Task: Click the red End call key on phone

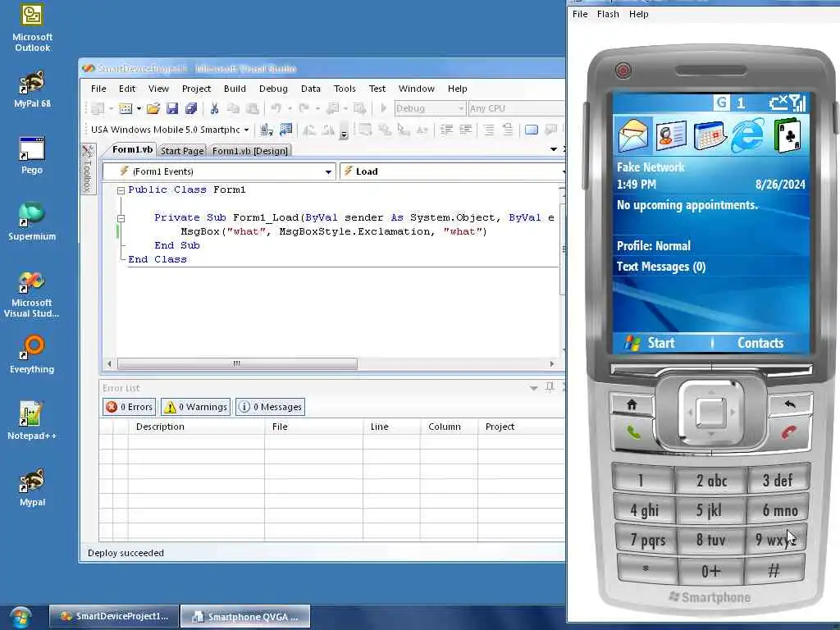Action: coord(789,431)
